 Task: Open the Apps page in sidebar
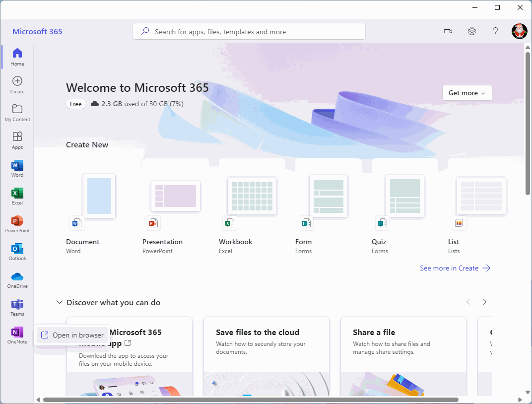17,140
